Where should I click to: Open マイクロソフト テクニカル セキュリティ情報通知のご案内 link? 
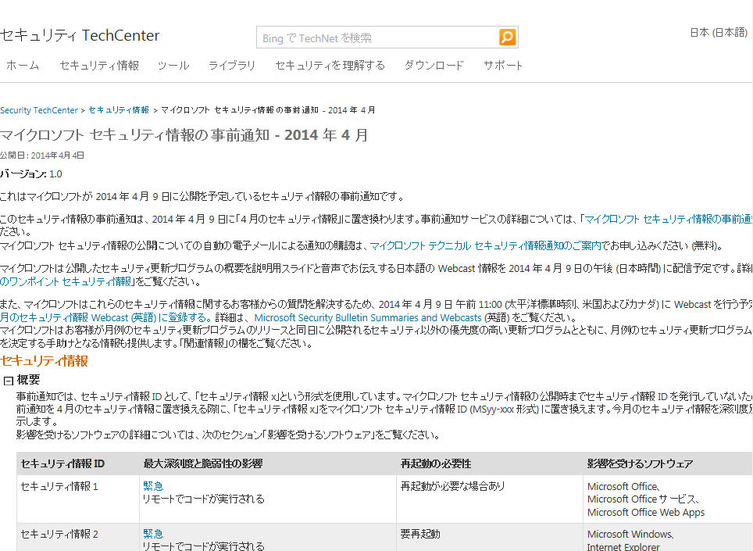click(485, 245)
